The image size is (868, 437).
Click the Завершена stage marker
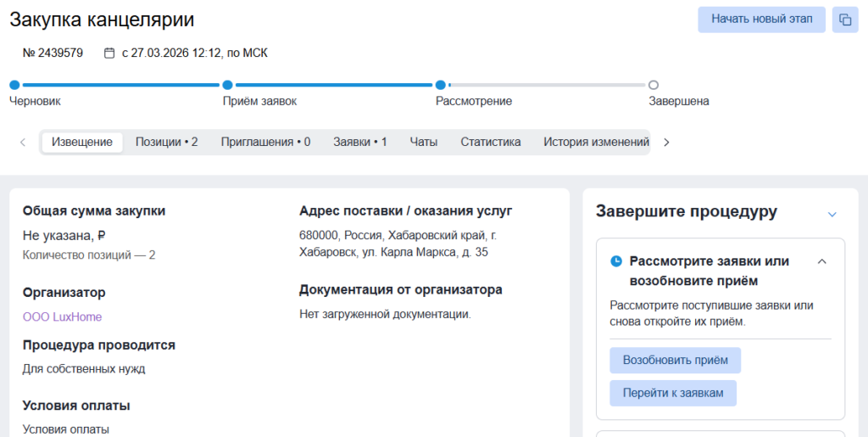tap(654, 86)
